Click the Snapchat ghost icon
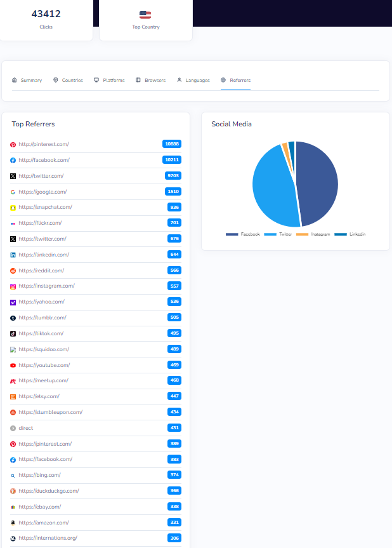Image resolution: width=392 pixels, height=548 pixels. coord(13,208)
